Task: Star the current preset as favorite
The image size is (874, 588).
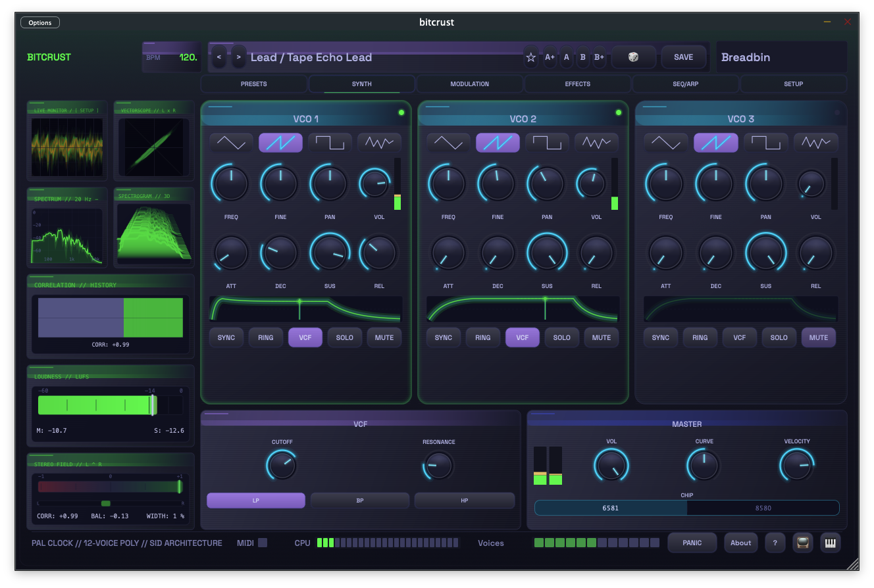Action: [x=530, y=57]
